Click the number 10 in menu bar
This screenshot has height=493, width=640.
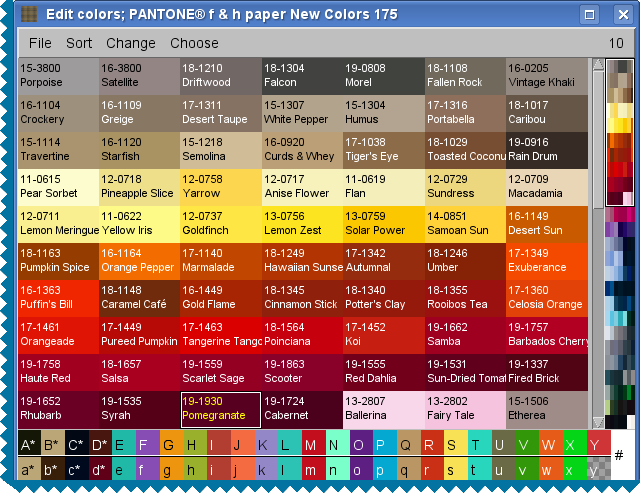(x=616, y=43)
